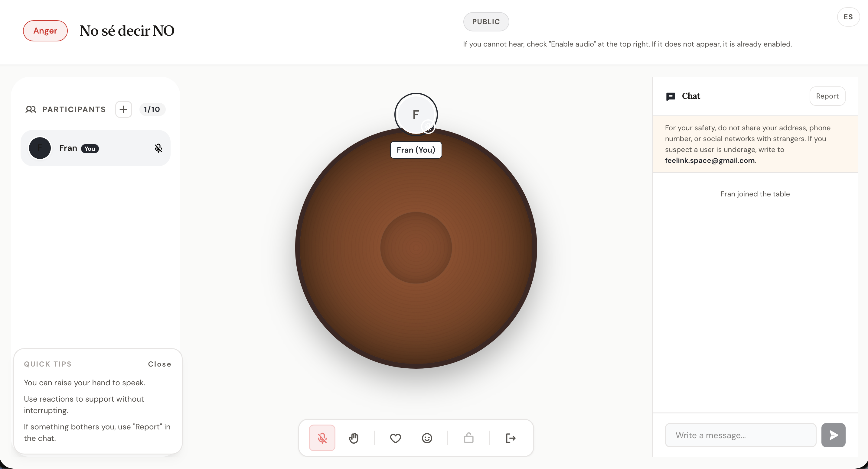Screen dimensions: 868x469
Task: Click the Report button
Action: [827, 96]
